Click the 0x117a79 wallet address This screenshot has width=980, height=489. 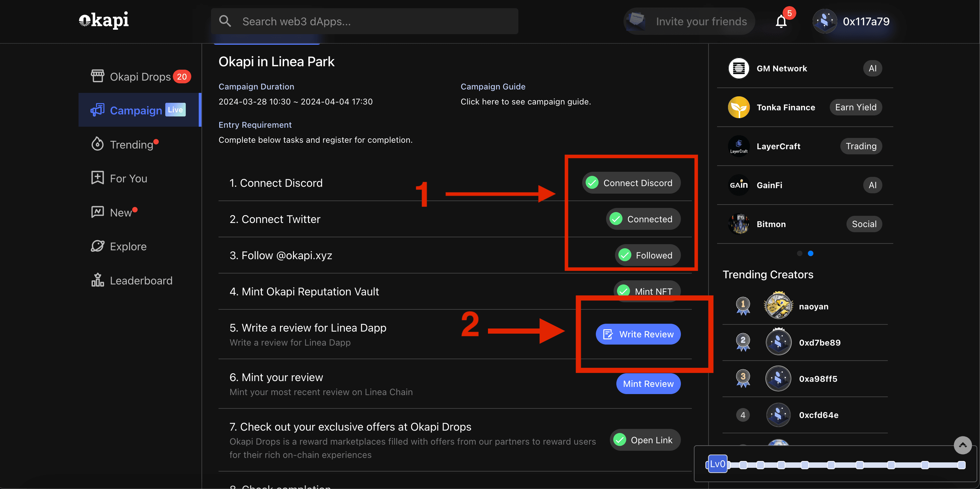tap(866, 21)
